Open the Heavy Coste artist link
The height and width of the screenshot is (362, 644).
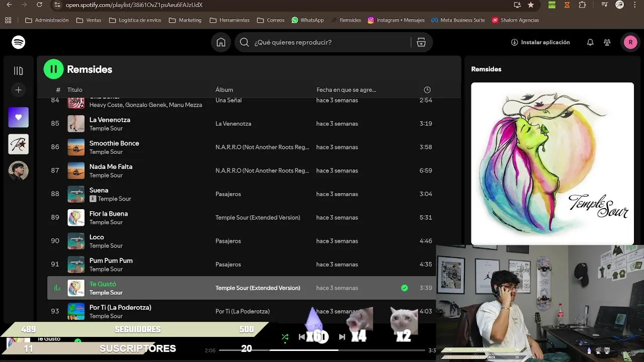106,105
